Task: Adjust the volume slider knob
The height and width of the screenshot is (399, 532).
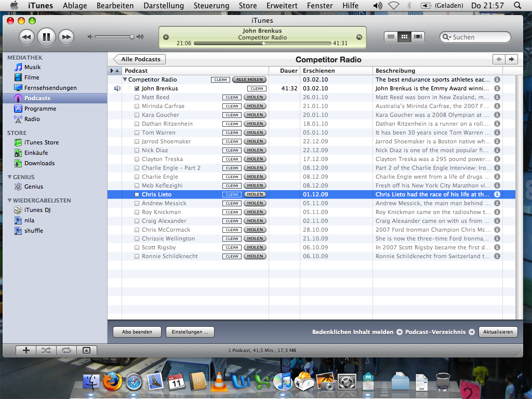Action: 131,37
